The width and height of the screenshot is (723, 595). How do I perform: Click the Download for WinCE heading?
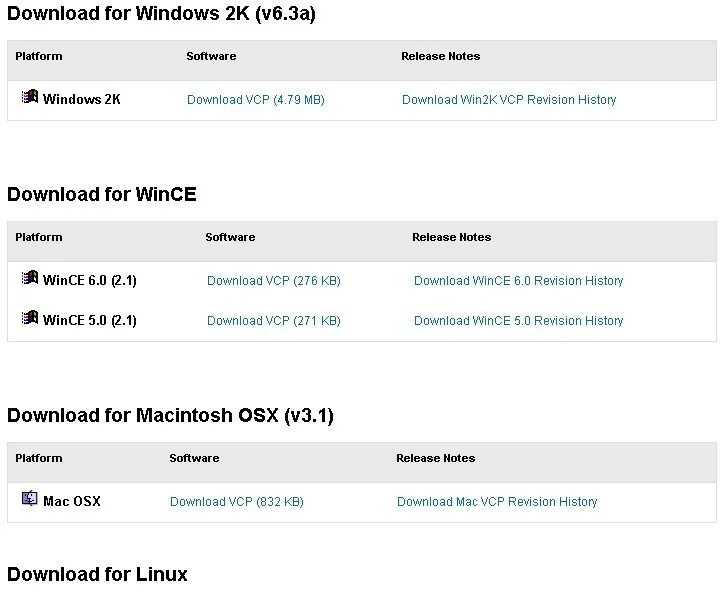click(101, 194)
